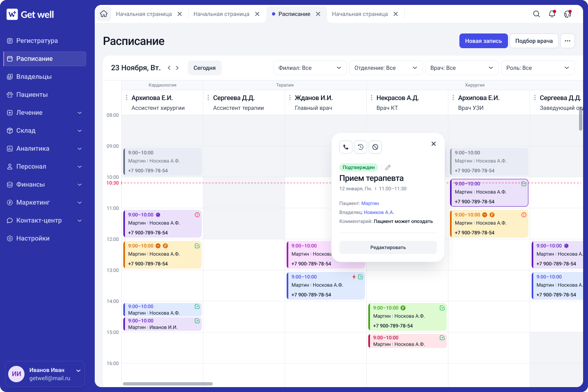Open the Роль: Все dropdown
This screenshot has height=392, width=588.
538,68
